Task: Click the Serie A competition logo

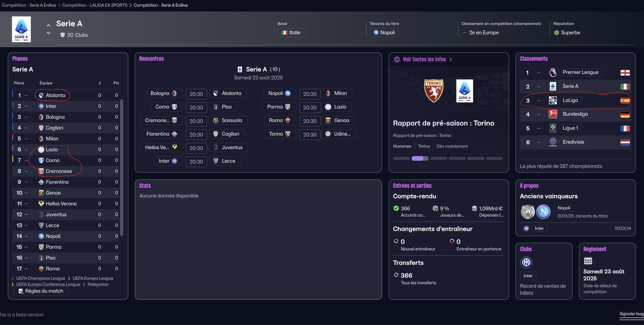Action: 21,29
